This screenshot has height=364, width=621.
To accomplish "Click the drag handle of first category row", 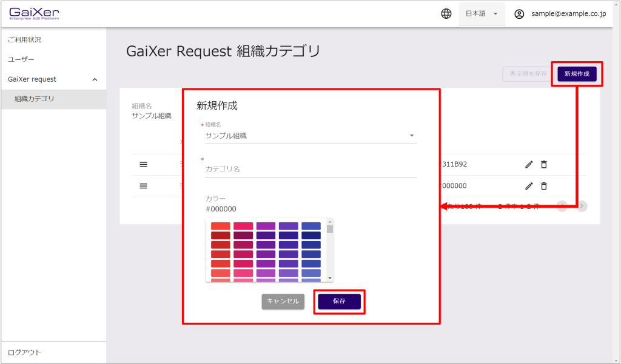I will (x=144, y=164).
